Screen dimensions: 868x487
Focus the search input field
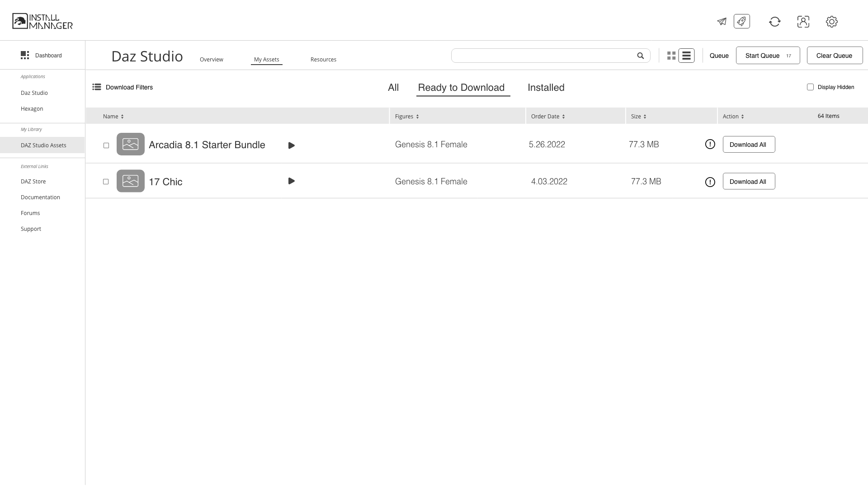551,56
